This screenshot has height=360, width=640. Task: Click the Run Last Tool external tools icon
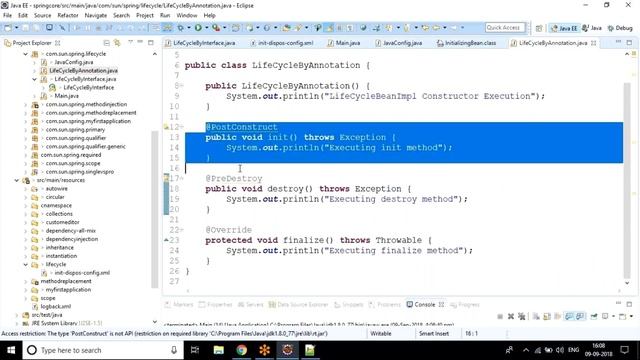pos(216,28)
